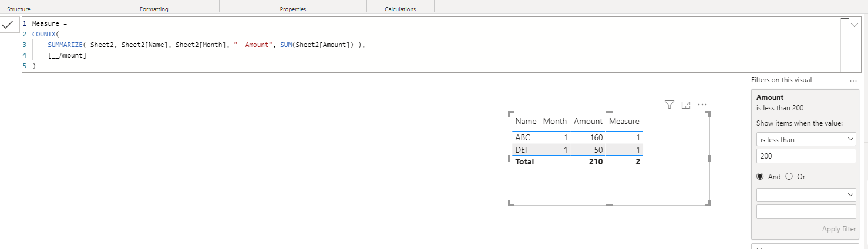
Task: Sort by the Name column header
Action: tap(526, 122)
